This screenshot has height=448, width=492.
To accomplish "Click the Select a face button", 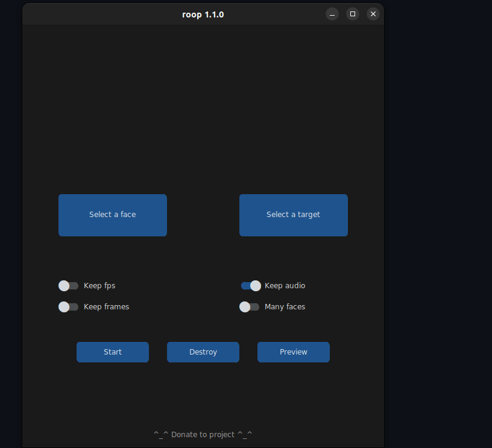I will coord(113,215).
